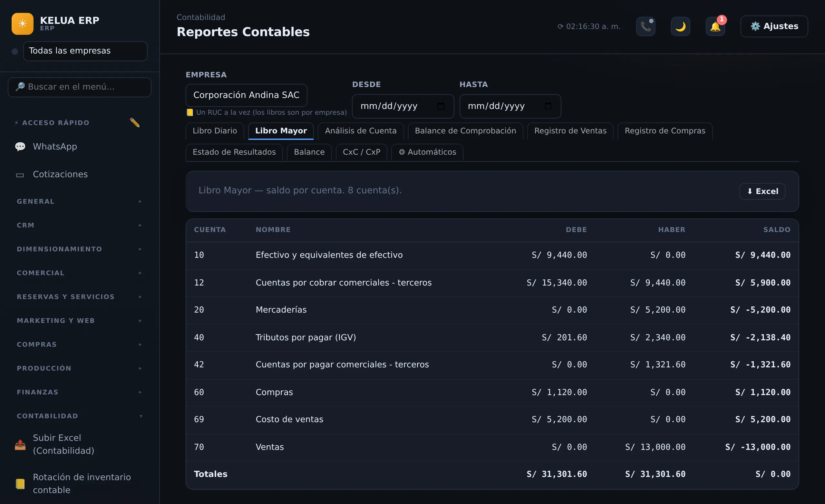825x504 pixels.
Task: Switch to Estado de Resultados tab
Action: click(x=234, y=152)
